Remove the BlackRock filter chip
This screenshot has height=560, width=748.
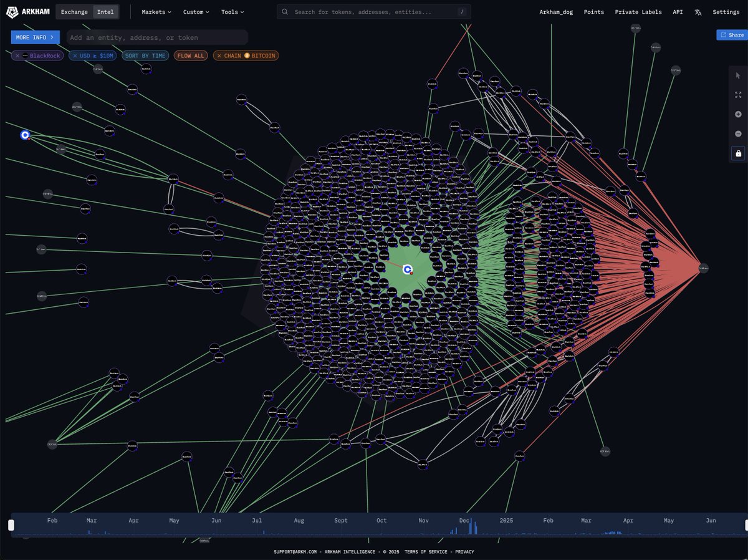(17, 56)
